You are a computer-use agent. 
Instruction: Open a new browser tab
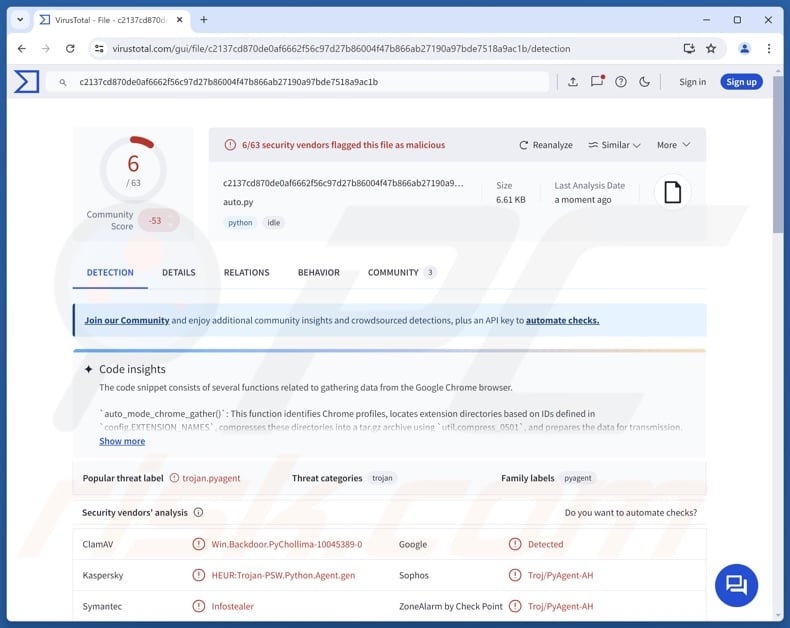point(204,20)
